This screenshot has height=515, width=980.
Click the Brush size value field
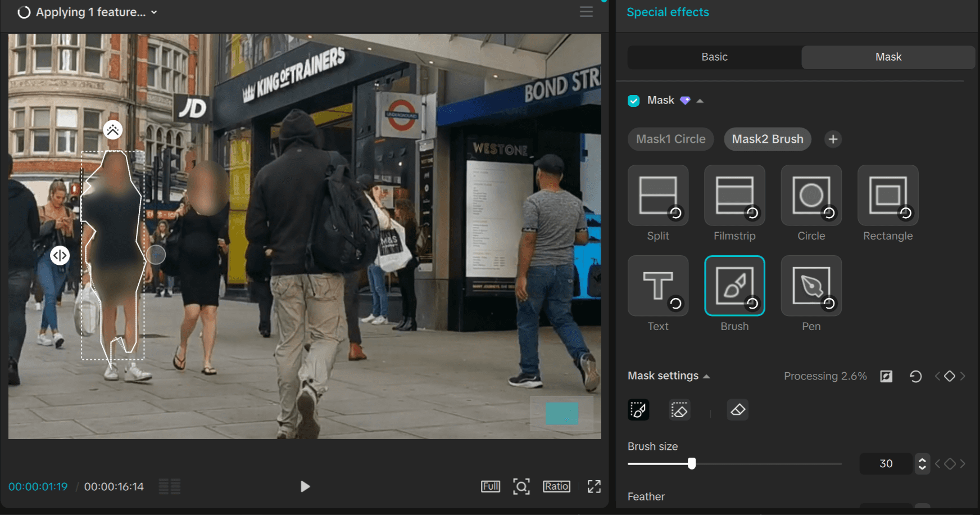[886, 464]
